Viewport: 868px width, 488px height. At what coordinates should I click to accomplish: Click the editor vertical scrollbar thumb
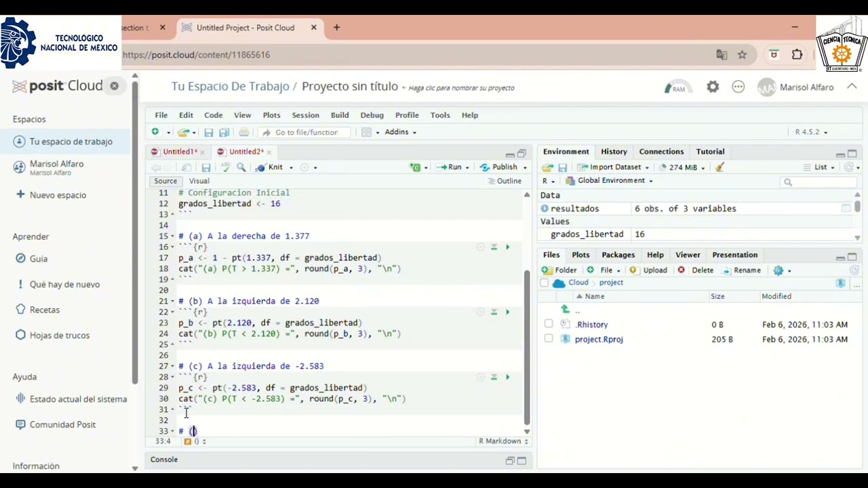527,347
